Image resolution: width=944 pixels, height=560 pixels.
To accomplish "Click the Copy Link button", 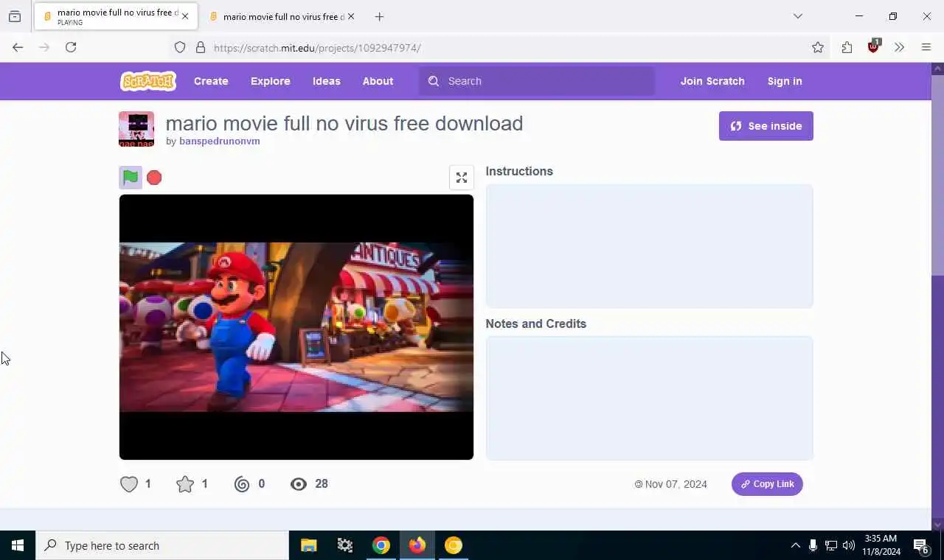I will [x=767, y=484].
